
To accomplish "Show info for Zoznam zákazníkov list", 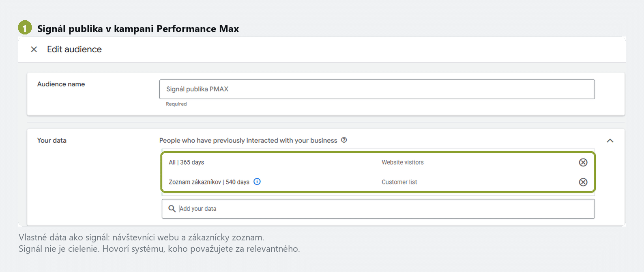I will pyautogui.click(x=257, y=182).
